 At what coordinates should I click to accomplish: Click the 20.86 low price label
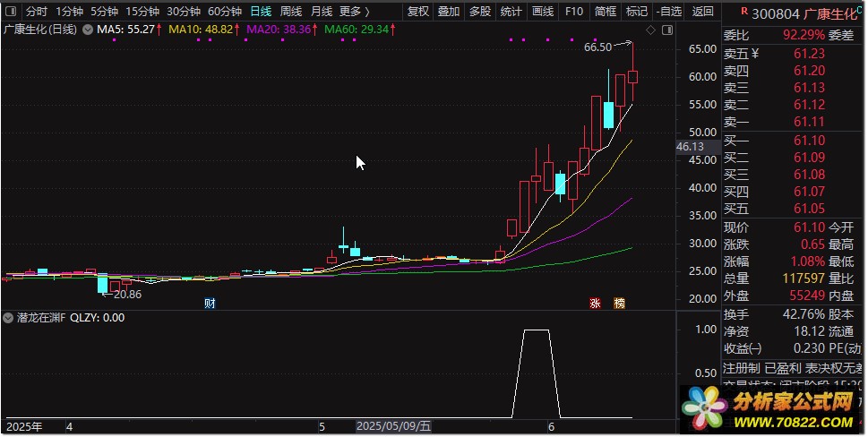(128, 295)
